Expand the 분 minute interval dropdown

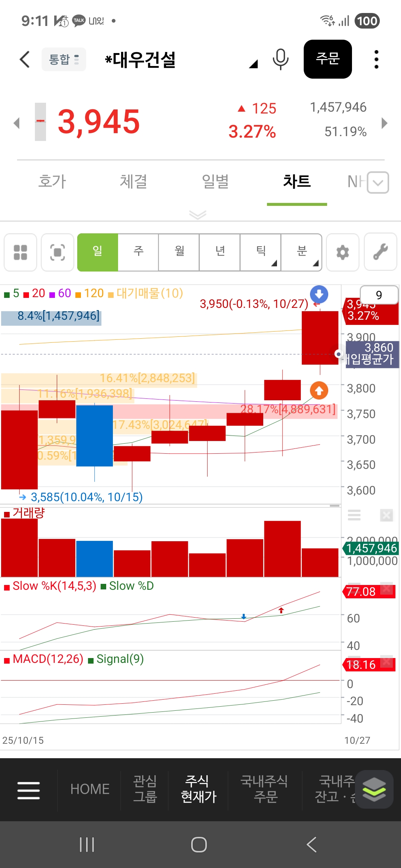[301, 252]
